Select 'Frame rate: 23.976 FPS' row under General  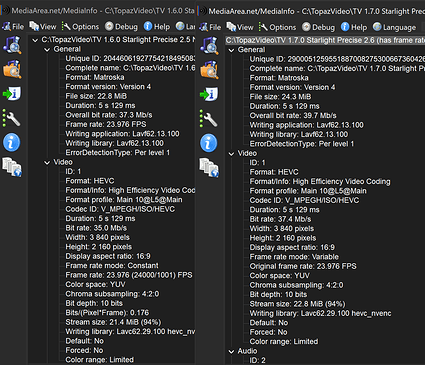click(106, 124)
